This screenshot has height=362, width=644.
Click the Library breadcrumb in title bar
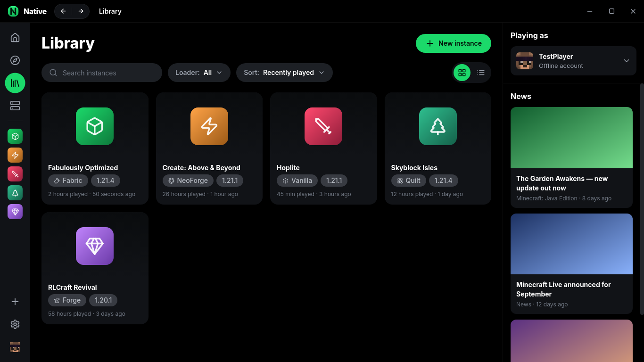(x=110, y=11)
